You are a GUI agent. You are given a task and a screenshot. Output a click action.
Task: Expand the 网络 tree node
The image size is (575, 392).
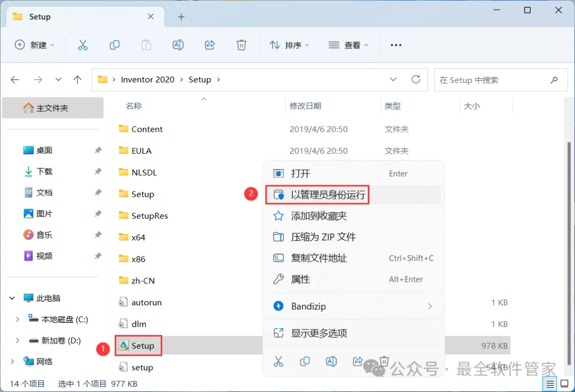[x=12, y=362]
